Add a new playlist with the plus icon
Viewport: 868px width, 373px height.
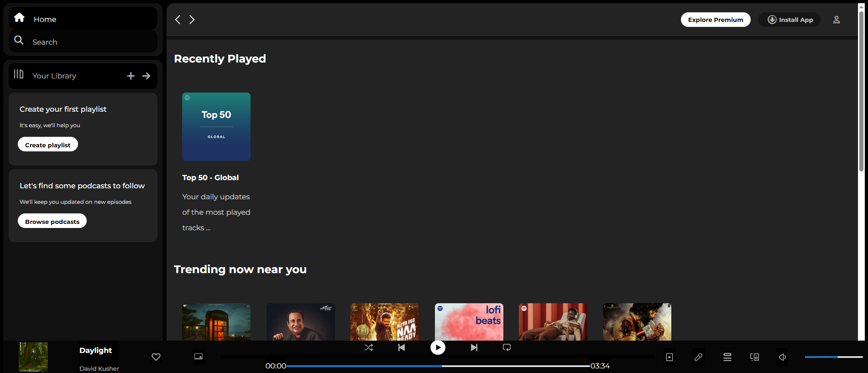coord(131,76)
